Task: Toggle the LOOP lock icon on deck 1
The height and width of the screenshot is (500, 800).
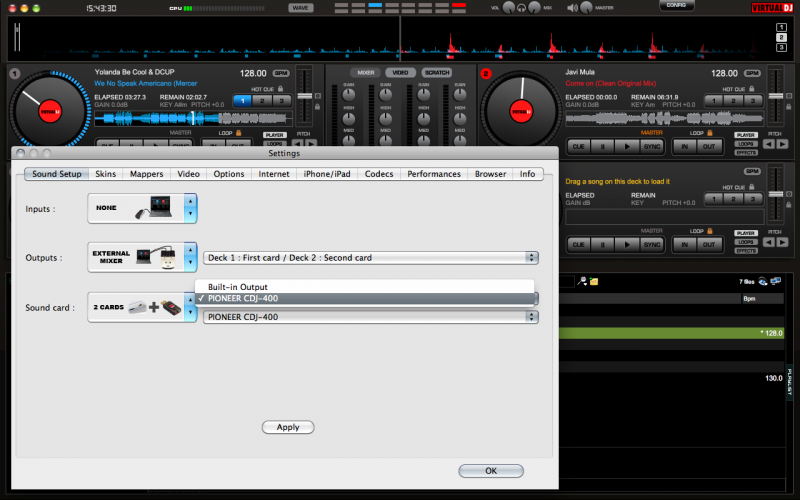Action: [238, 133]
